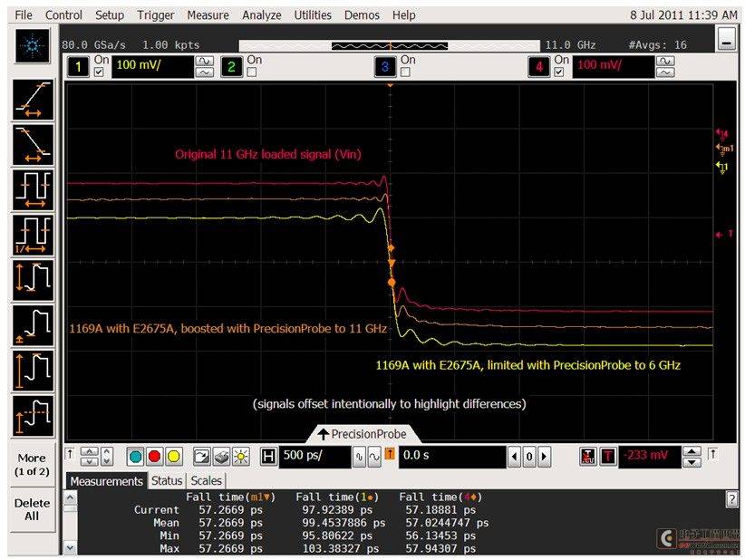Image resolution: width=745 pixels, height=560 pixels.
Task: Compress the horizontal timebase scale button
Action: point(360,457)
